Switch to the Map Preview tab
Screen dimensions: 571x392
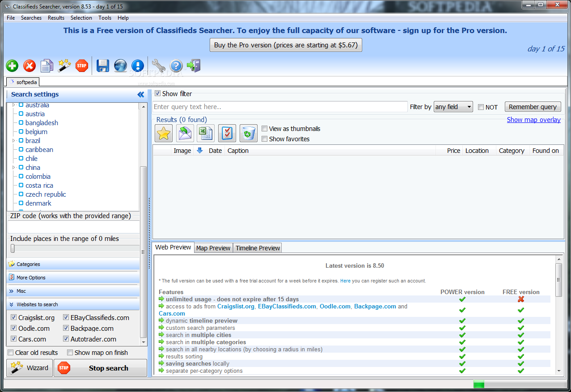pos(213,248)
